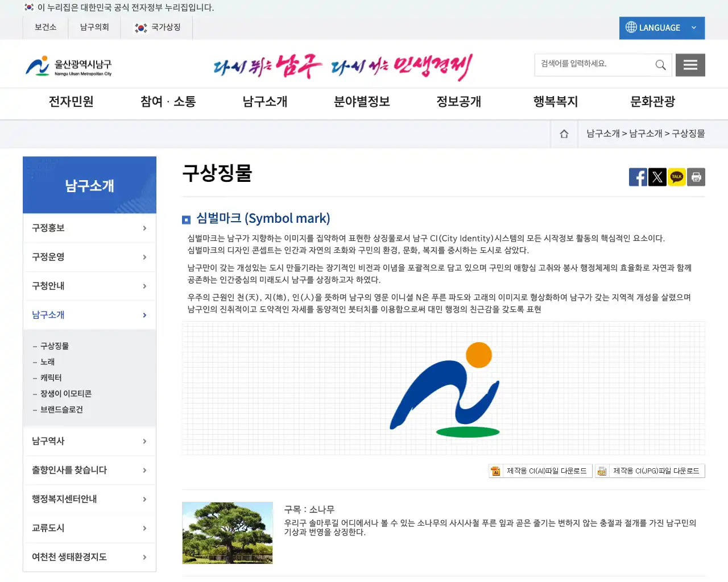Select 구상징물 submenu item

coord(55,346)
